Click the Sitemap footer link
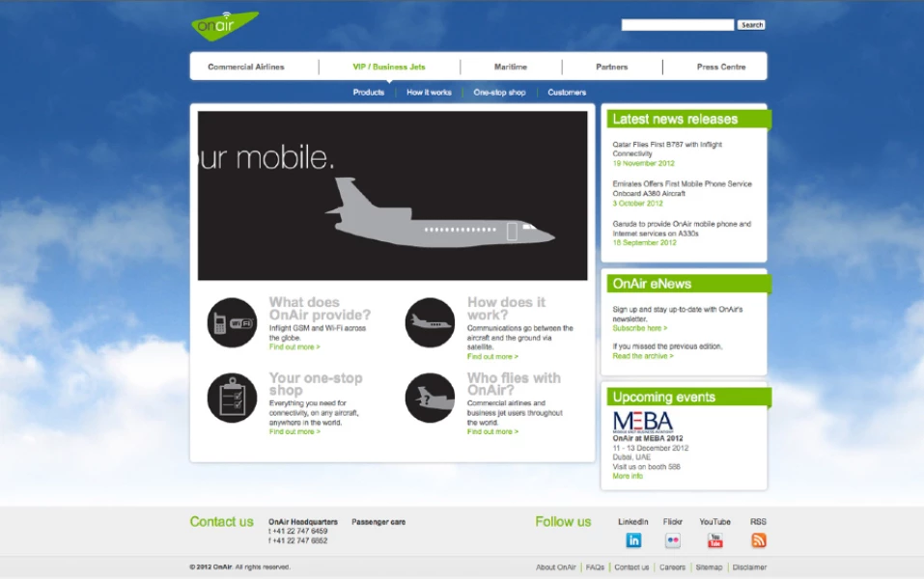The image size is (924, 579). [x=709, y=567]
